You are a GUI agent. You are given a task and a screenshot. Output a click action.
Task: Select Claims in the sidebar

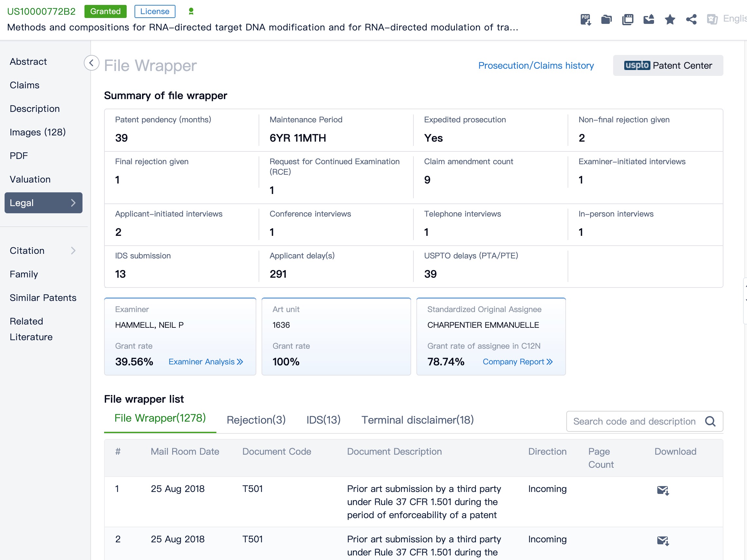[24, 85]
